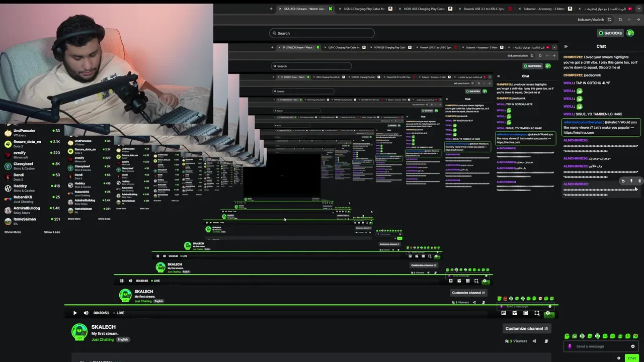Open cvrsify channel in the leftmost sidebar
The width and height of the screenshot is (644, 362).
pyautogui.click(x=32, y=155)
